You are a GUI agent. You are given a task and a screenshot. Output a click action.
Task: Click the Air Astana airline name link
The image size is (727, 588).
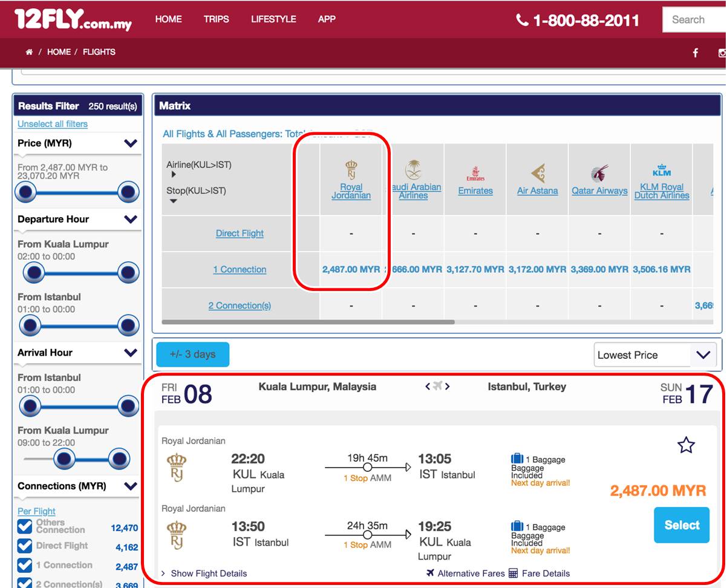[538, 191]
